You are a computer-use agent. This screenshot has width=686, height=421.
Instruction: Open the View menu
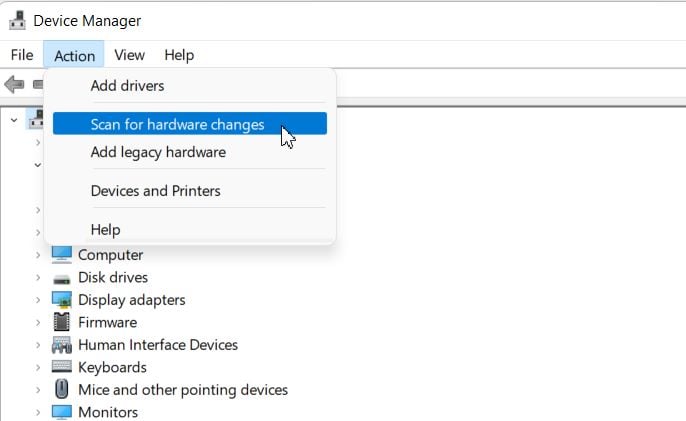click(130, 55)
